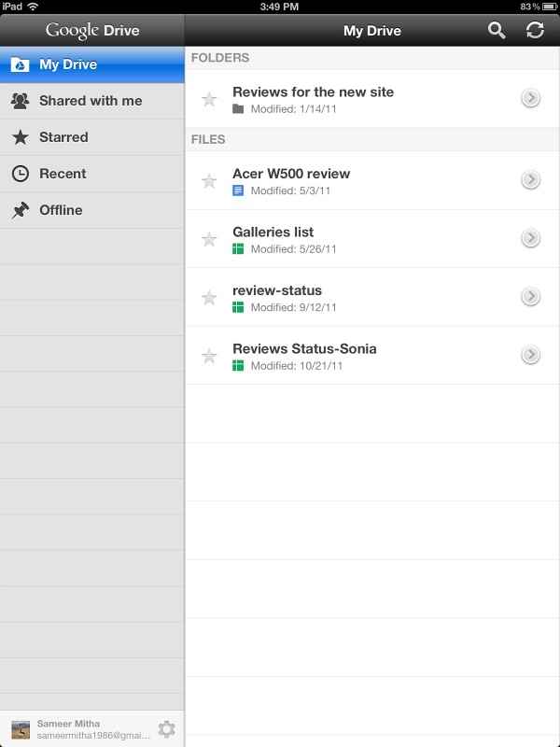Switch to Offline files

[x=91, y=210]
